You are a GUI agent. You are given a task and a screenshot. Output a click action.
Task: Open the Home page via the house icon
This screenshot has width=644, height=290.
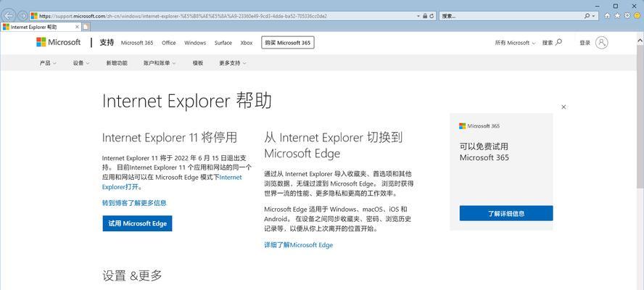[608, 16]
